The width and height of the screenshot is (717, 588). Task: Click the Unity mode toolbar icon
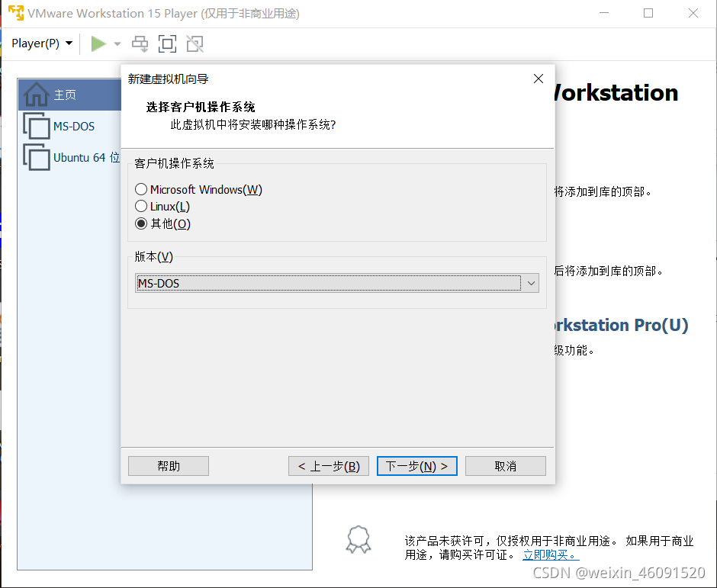point(195,43)
